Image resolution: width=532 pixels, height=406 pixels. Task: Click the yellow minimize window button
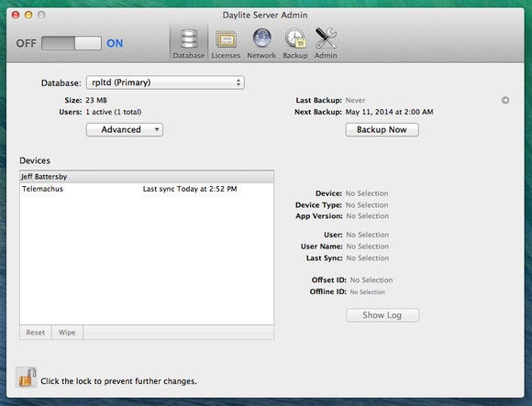(x=28, y=15)
